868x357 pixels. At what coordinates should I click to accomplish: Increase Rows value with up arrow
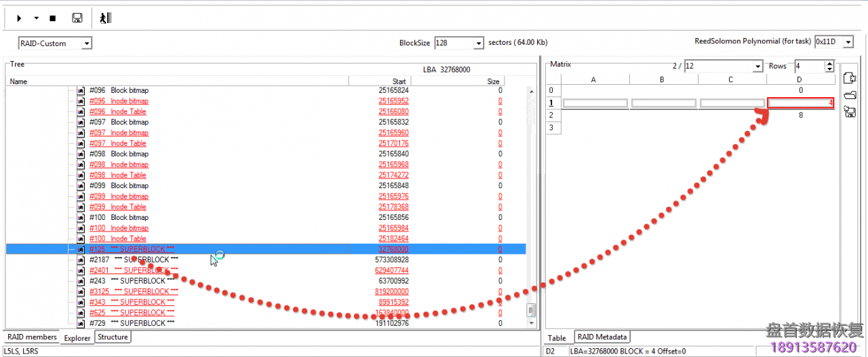[829, 64]
